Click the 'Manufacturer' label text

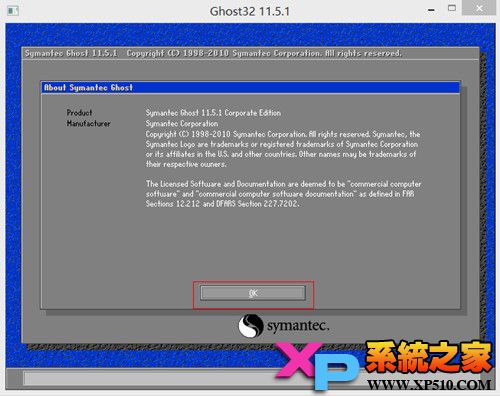88,123
